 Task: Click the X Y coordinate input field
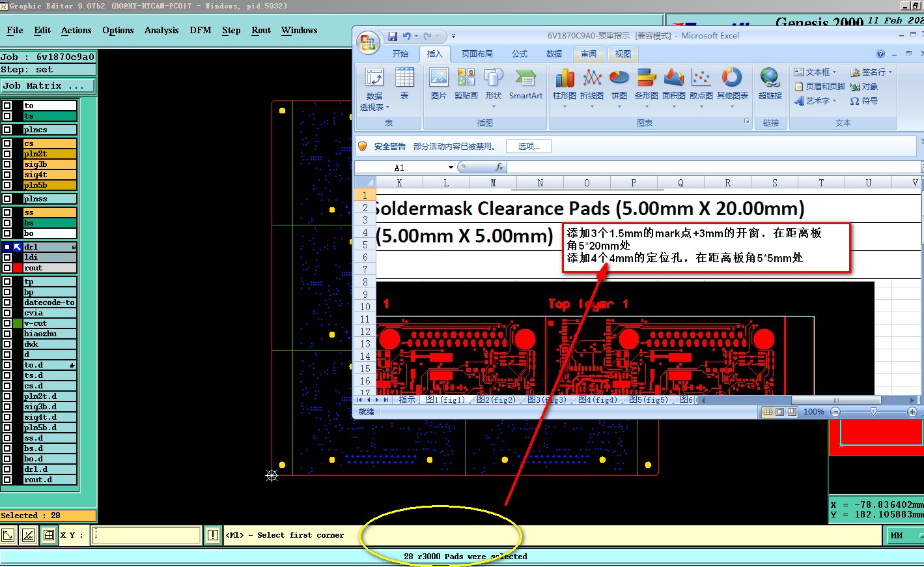146,535
